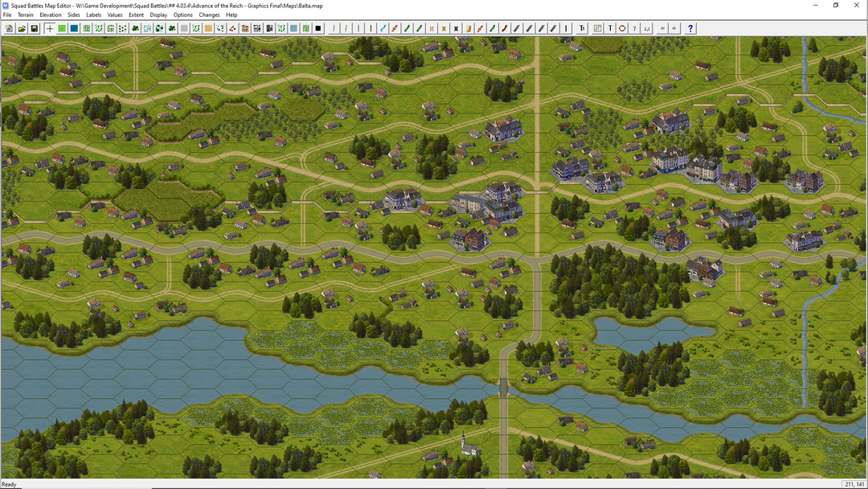
Task: Click the Help question mark button
Action: pos(690,27)
